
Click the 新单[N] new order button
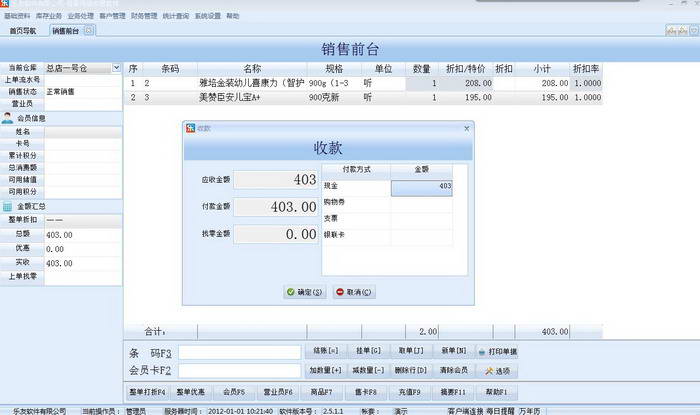[x=454, y=351]
